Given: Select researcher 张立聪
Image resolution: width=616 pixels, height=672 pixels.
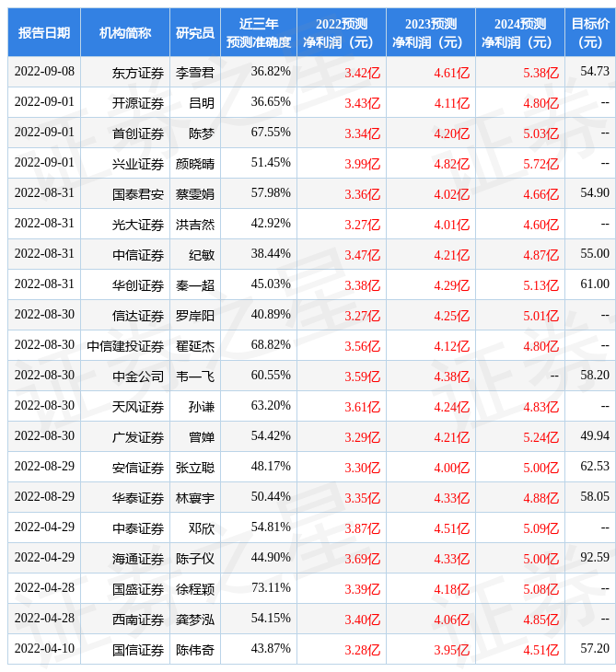Looking at the screenshot, I should point(195,468).
